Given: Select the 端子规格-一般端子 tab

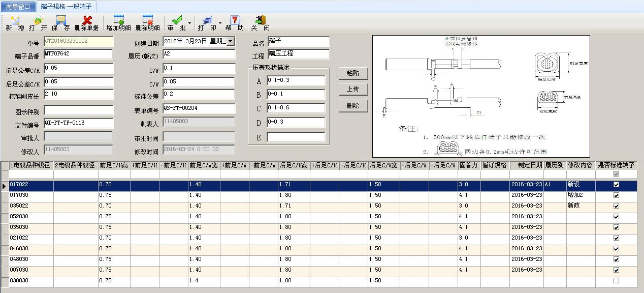Looking at the screenshot, I should tap(66, 7).
